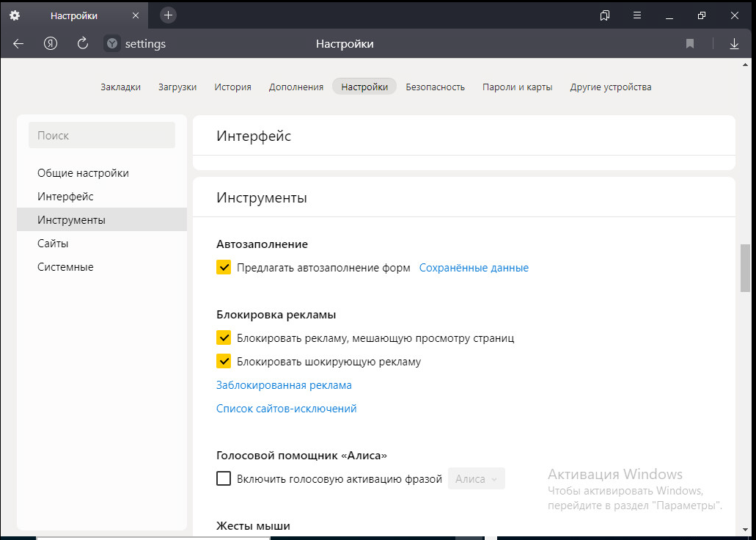Toggle Блокировать рекламу, мешающую просмотру страниц
The width and height of the screenshot is (756, 540).
(x=224, y=338)
